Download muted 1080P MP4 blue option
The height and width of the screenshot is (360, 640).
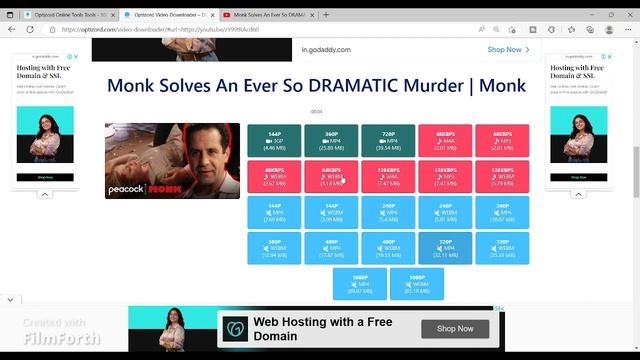[360, 284]
